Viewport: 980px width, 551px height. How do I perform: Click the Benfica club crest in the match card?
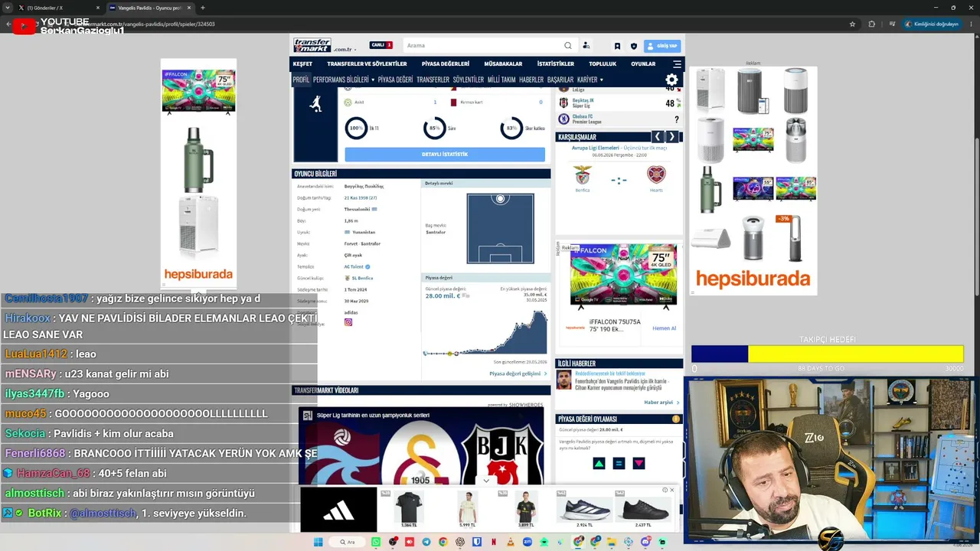[x=583, y=175]
